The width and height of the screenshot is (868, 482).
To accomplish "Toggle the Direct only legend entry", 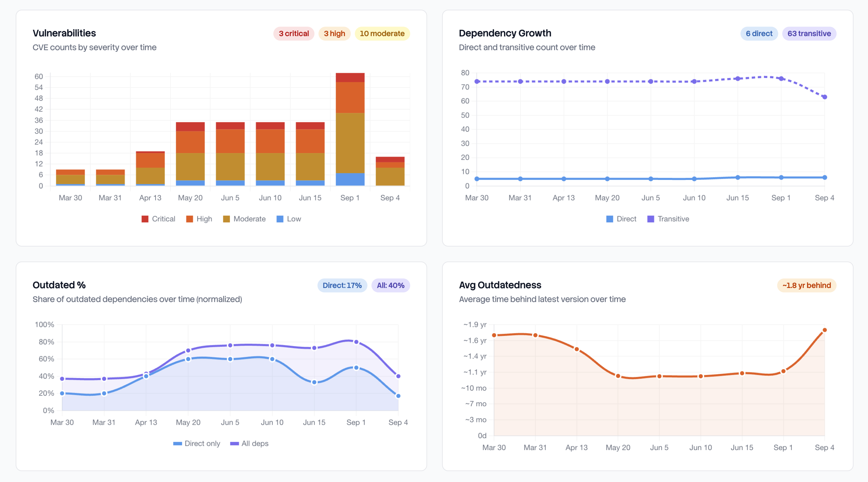I will pyautogui.click(x=196, y=444).
